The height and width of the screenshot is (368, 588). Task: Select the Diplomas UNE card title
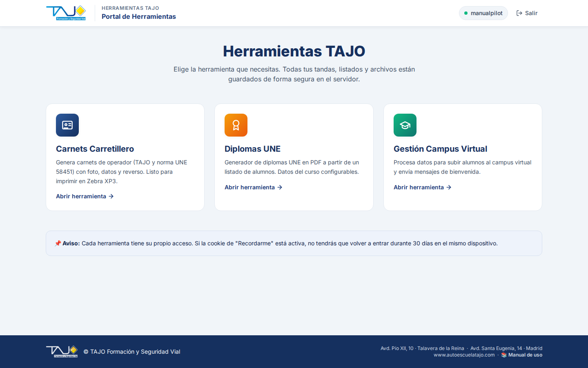(x=252, y=149)
